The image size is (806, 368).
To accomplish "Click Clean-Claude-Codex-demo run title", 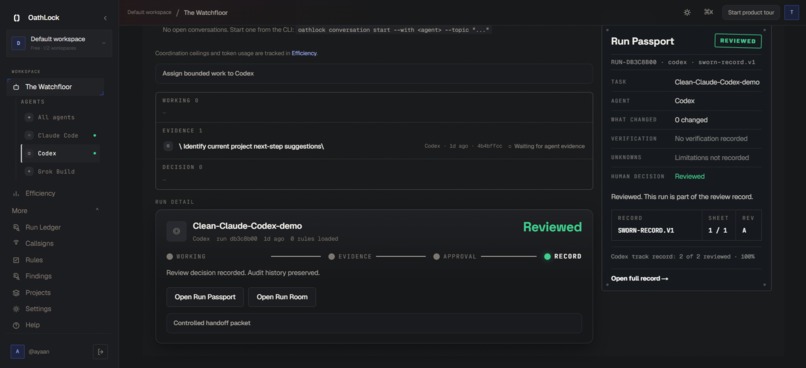I will (x=247, y=226).
